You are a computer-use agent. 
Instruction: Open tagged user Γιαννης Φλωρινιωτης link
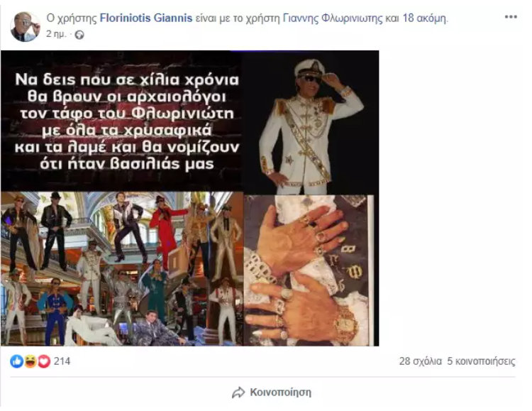coord(333,18)
